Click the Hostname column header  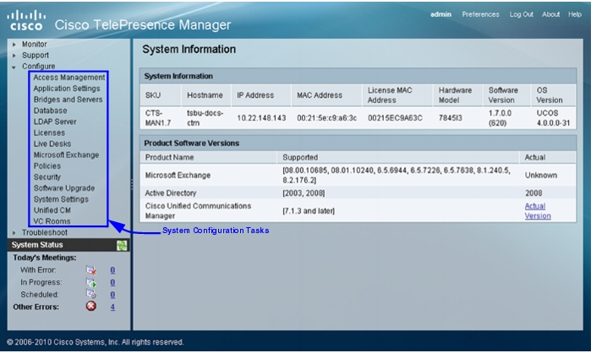[x=206, y=95]
